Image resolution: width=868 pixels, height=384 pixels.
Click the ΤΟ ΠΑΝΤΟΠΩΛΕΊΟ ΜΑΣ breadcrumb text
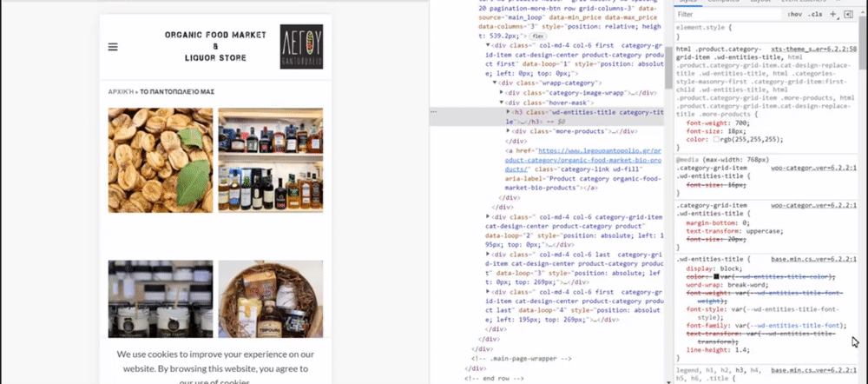[177, 92]
